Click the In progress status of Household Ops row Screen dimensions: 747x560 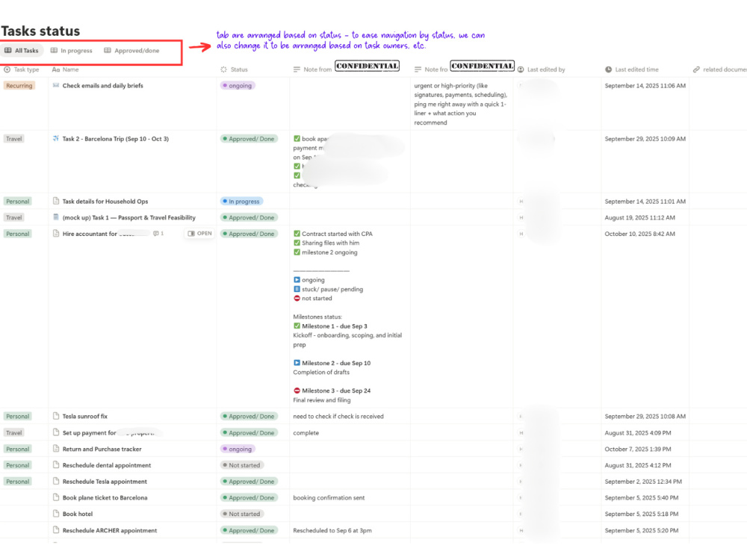[x=241, y=202]
